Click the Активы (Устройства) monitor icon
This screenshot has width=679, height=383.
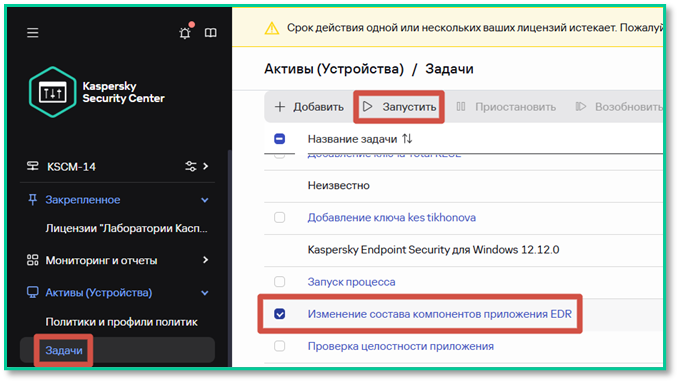[x=32, y=292]
